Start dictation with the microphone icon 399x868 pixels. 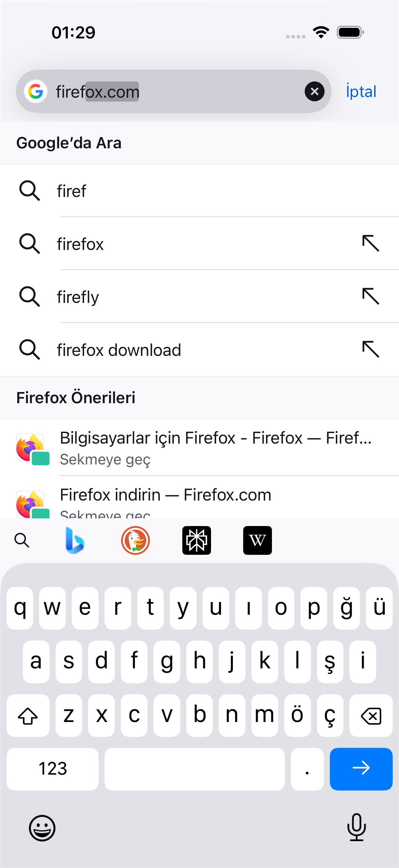pos(356,827)
